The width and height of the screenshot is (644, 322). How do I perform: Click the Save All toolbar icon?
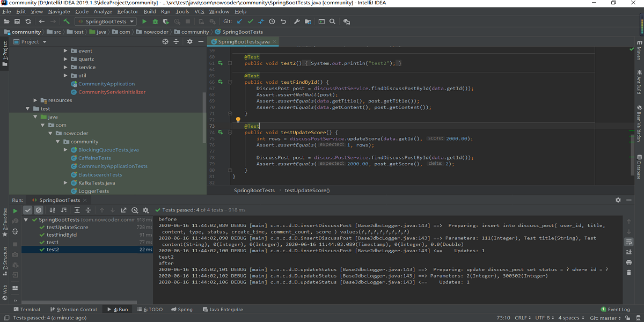[17, 21]
